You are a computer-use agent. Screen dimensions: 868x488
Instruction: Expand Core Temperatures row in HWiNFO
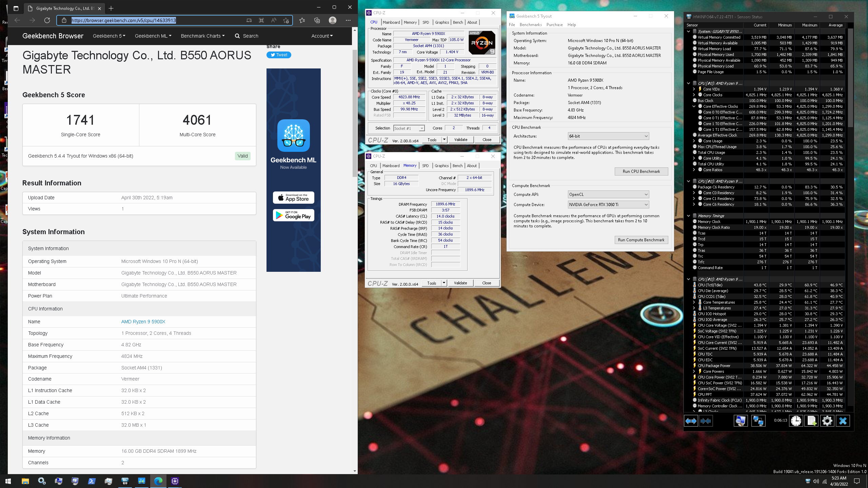(694, 302)
